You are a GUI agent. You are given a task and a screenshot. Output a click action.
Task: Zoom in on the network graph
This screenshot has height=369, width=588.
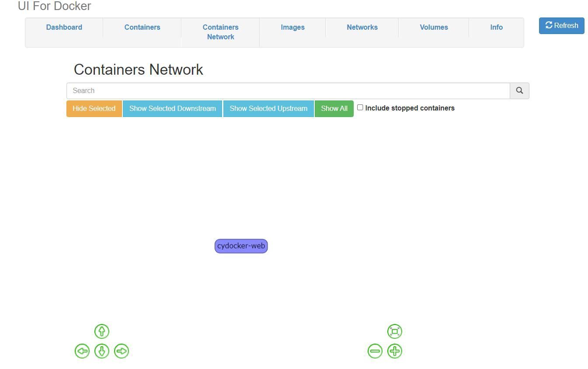[x=395, y=351]
